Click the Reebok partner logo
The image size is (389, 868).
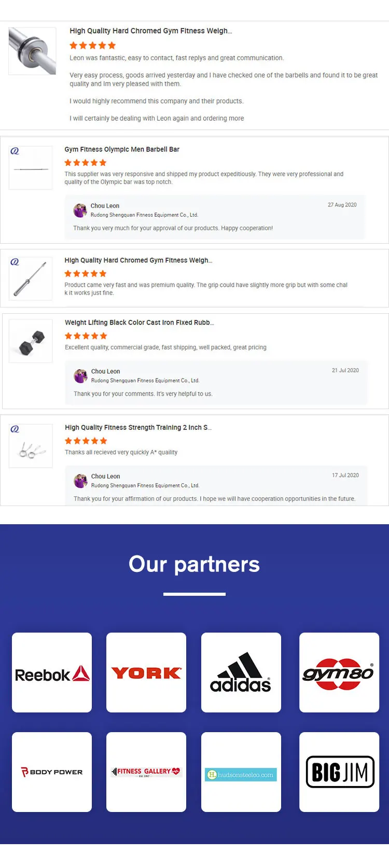[52, 673]
